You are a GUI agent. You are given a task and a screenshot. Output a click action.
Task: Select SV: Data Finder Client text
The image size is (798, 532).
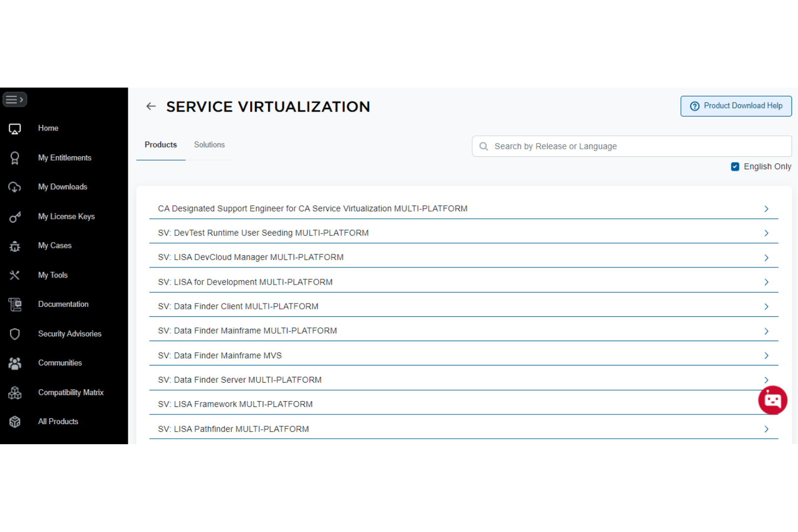point(238,307)
